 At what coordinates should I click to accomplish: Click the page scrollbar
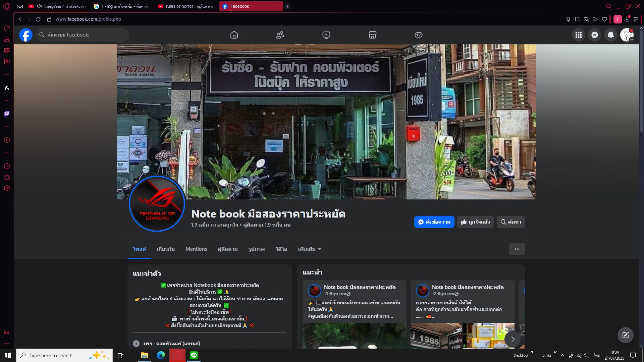coord(641,81)
